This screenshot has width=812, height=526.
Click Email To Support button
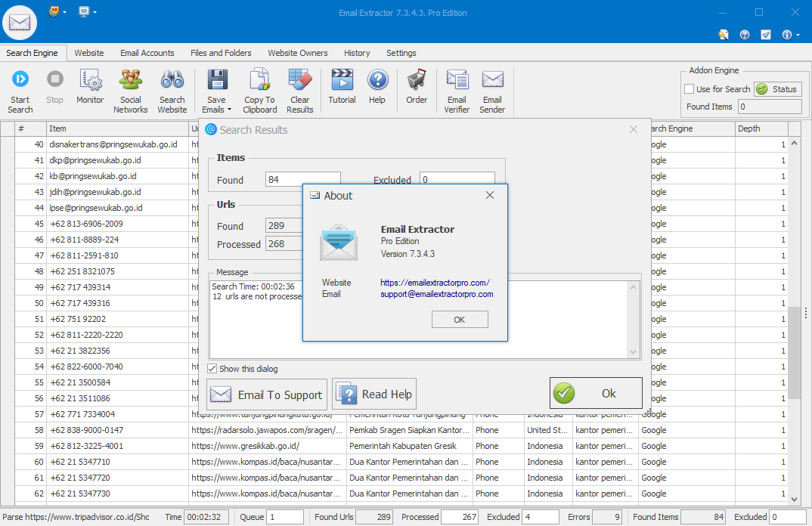click(267, 394)
